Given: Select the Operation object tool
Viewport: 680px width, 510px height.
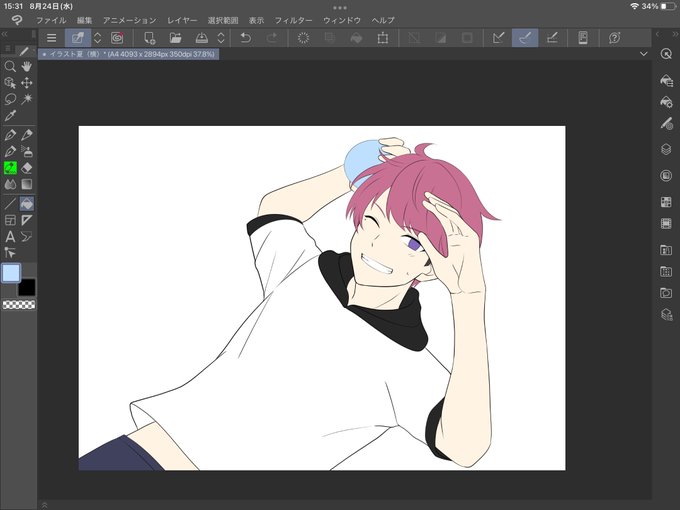Looking at the screenshot, I should point(10,83).
